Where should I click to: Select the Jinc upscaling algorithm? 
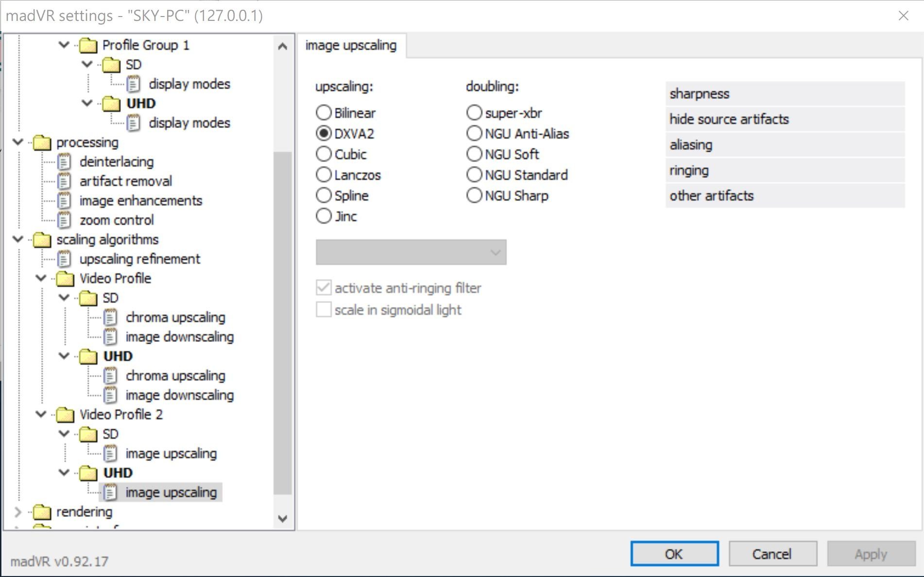(x=324, y=216)
